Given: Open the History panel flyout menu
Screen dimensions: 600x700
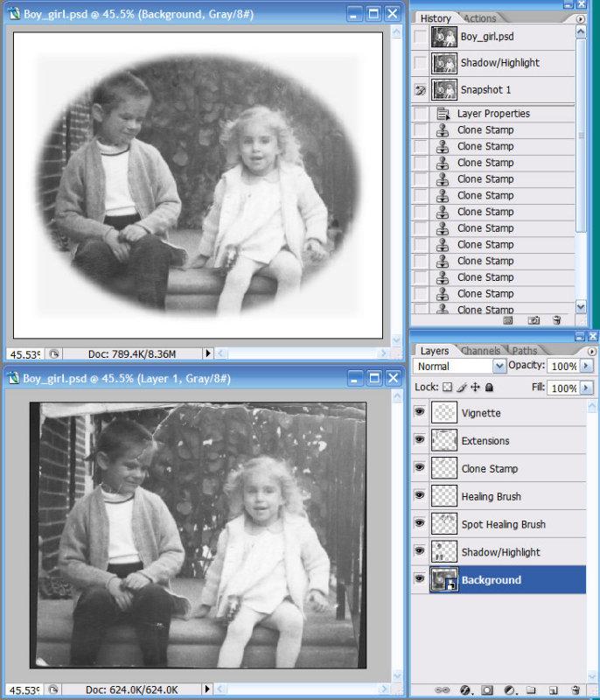Looking at the screenshot, I should [x=580, y=19].
